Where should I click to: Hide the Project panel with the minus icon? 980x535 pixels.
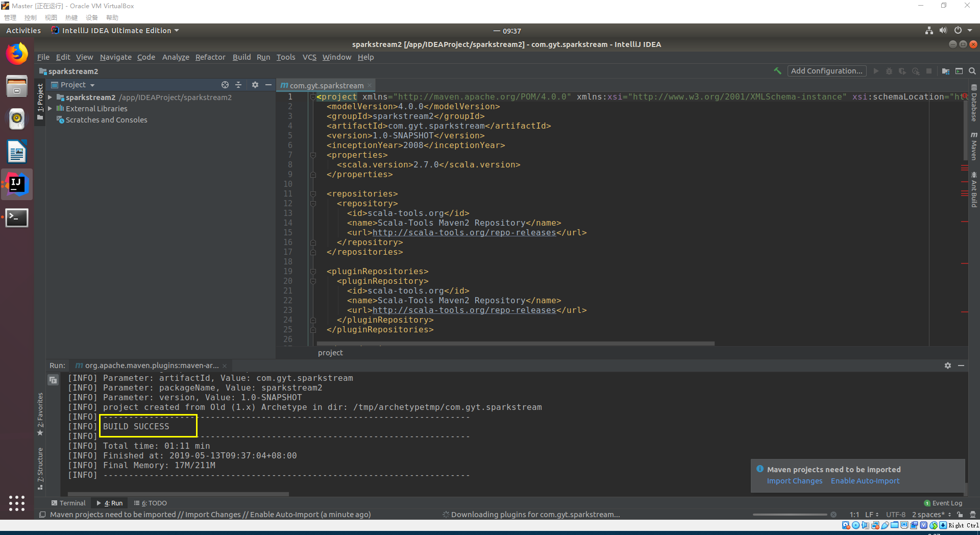click(x=268, y=85)
